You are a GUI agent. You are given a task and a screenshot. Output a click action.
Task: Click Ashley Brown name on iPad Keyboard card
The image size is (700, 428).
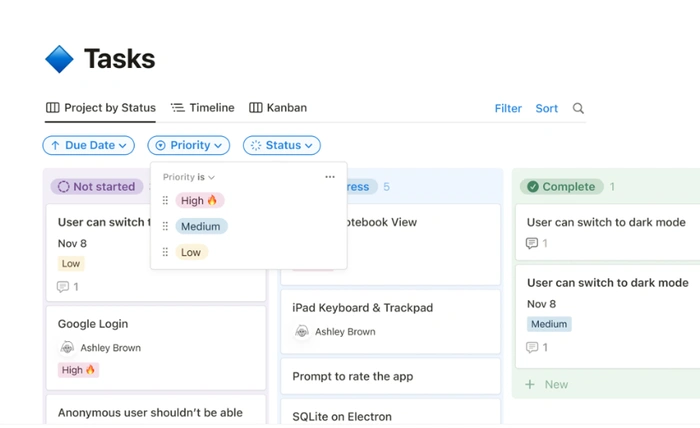tap(345, 332)
